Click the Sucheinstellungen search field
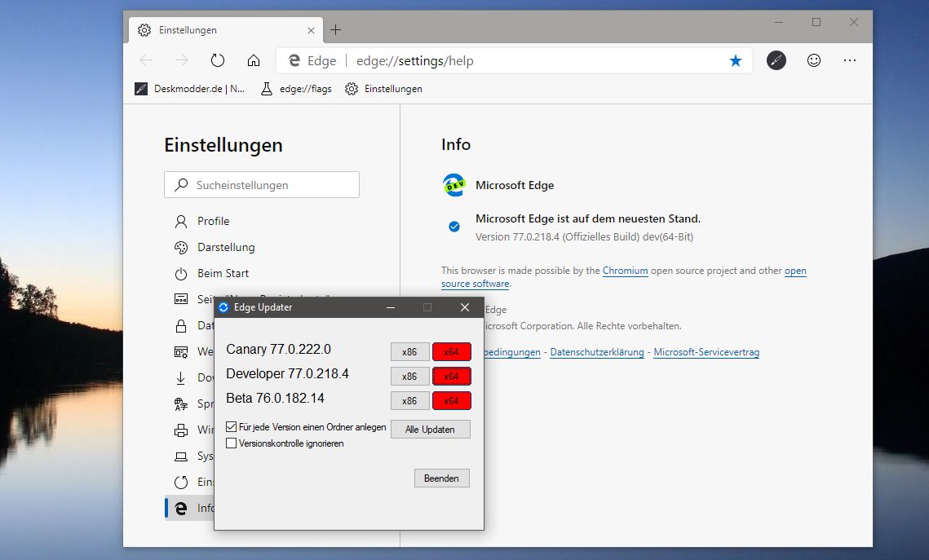This screenshot has width=929, height=560. tap(262, 185)
